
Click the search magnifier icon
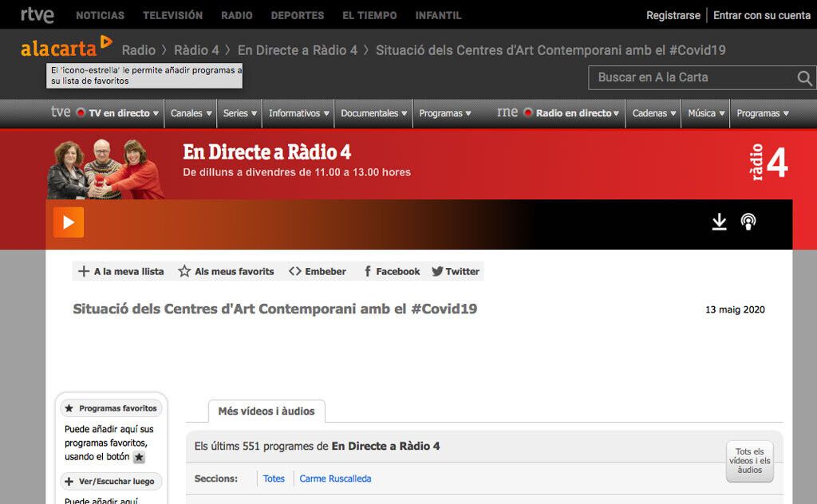804,78
